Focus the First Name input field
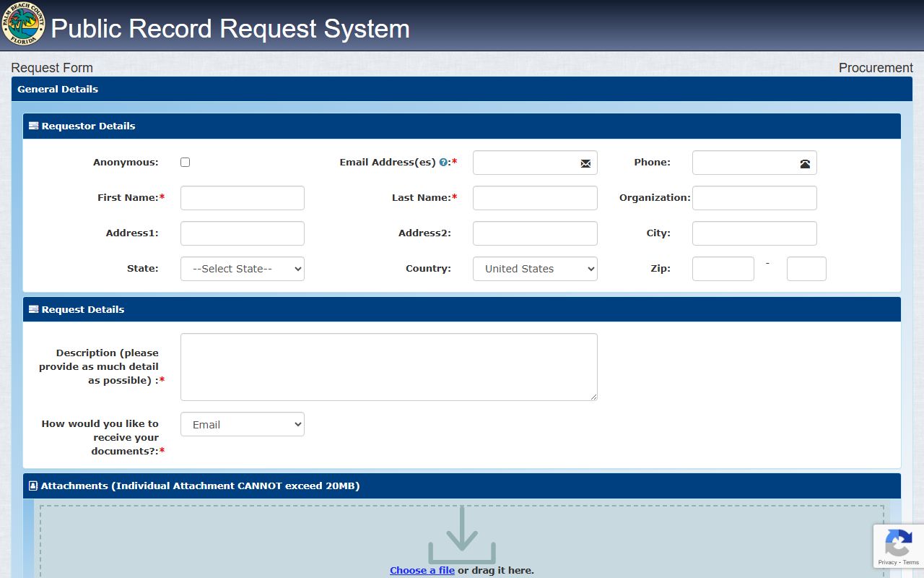Image resolution: width=924 pixels, height=578 pixels. [243, 198]
